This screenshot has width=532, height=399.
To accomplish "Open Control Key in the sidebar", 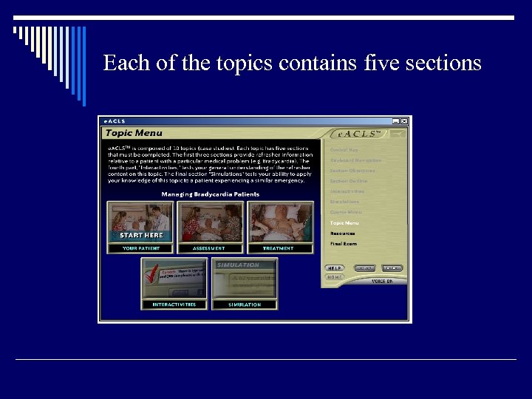I will click(344, 149).
